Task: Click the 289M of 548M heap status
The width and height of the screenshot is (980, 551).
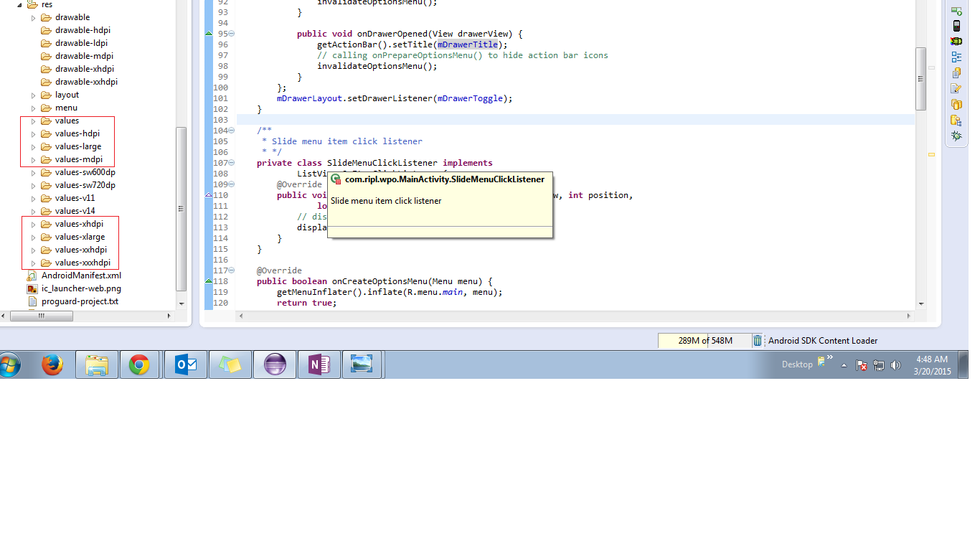Action: (705, 341)
